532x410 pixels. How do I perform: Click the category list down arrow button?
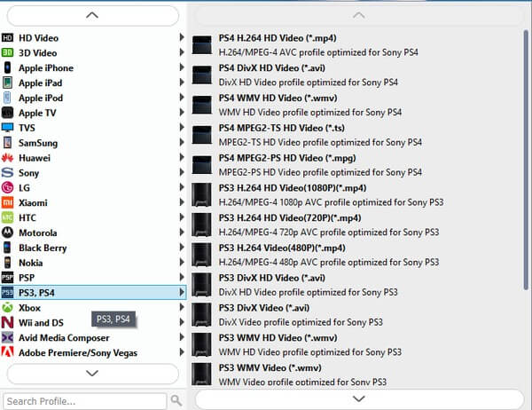point(92,374)
